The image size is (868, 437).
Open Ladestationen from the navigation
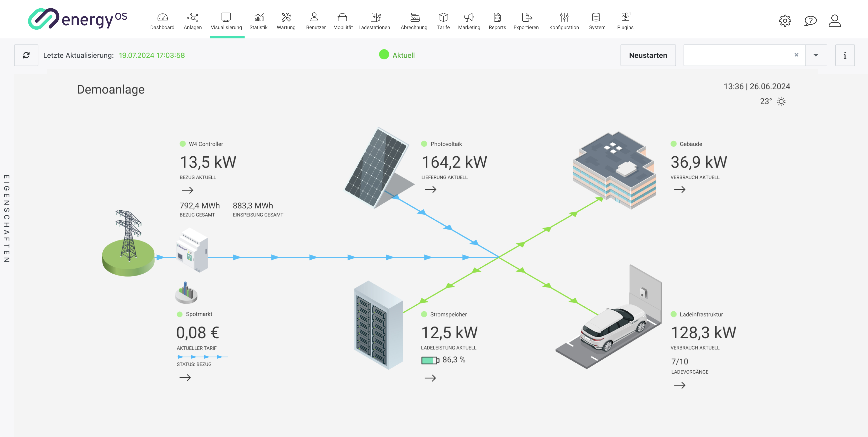coord(374,21)
